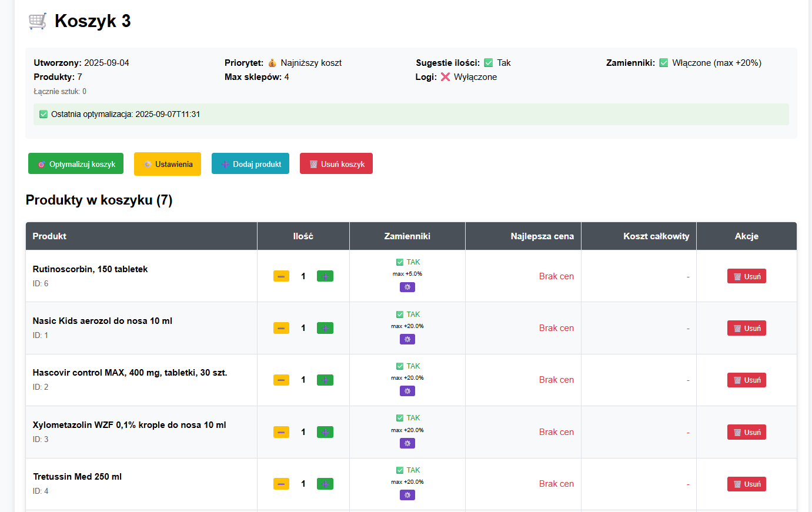The height and width of the screenshot is (512, 812).
Task: Increase Xylometazolin WZF quantity with plus
Action: 325,432
